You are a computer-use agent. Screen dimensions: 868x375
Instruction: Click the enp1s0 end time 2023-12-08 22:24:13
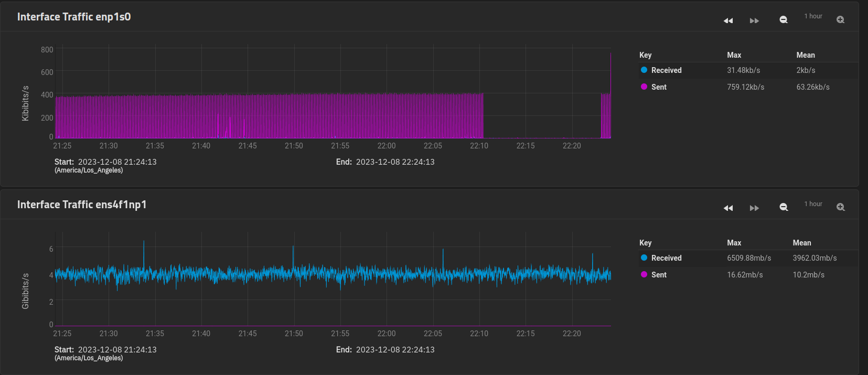tap(395, 162)
